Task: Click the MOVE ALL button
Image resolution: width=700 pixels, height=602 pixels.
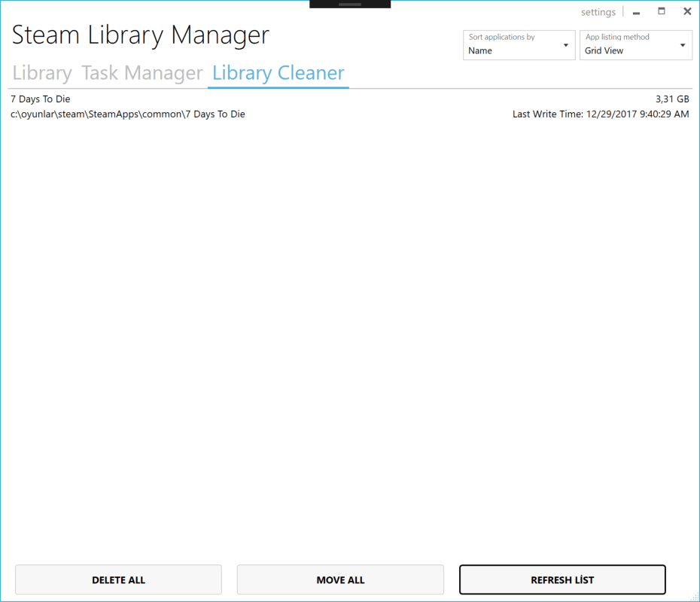Action: [x=340, y=579]
